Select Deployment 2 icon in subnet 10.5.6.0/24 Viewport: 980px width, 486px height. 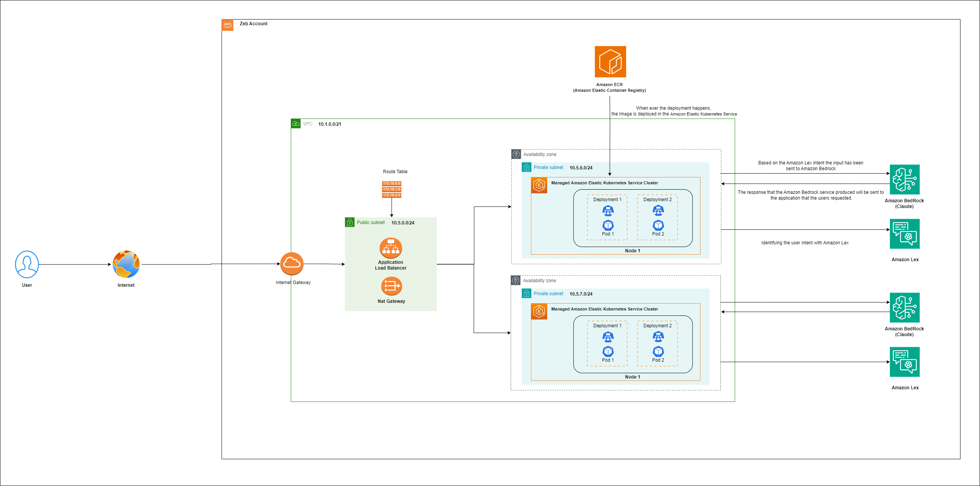coord(658,211)
